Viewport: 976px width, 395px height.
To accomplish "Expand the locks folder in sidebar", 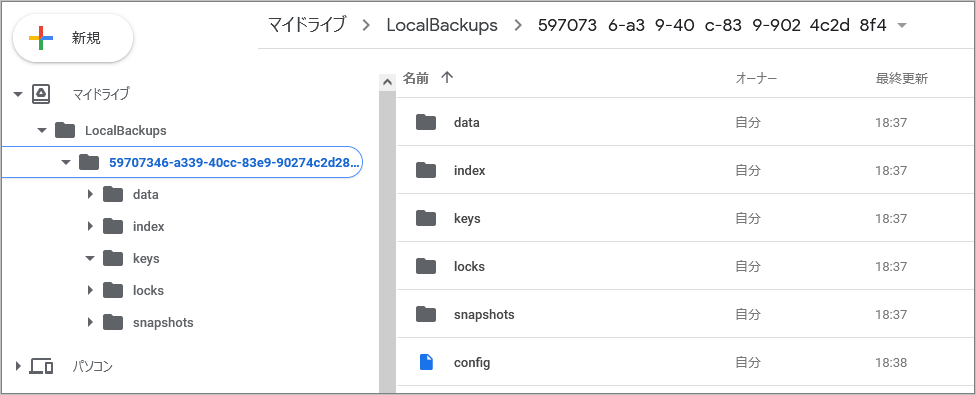I will coord(90,290).
